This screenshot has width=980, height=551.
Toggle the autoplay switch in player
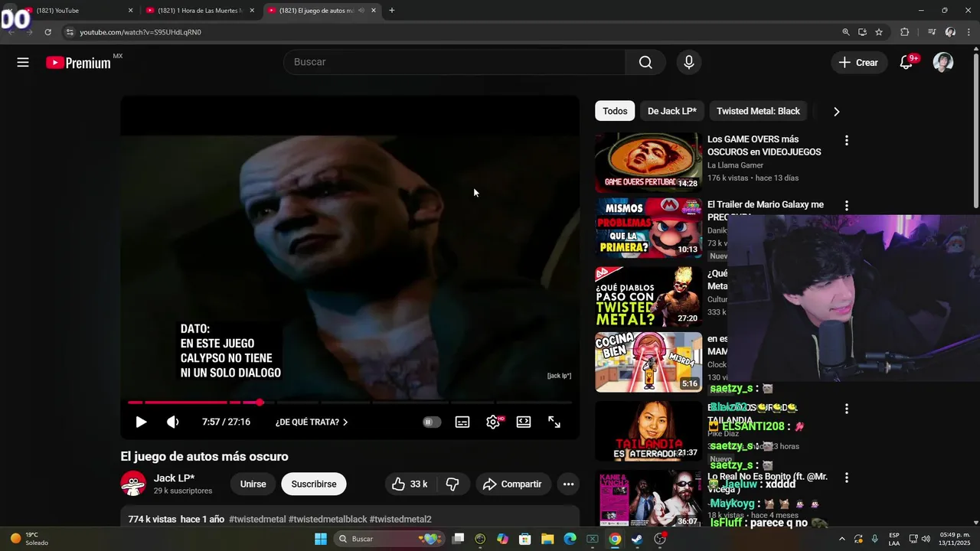(432, 422)
